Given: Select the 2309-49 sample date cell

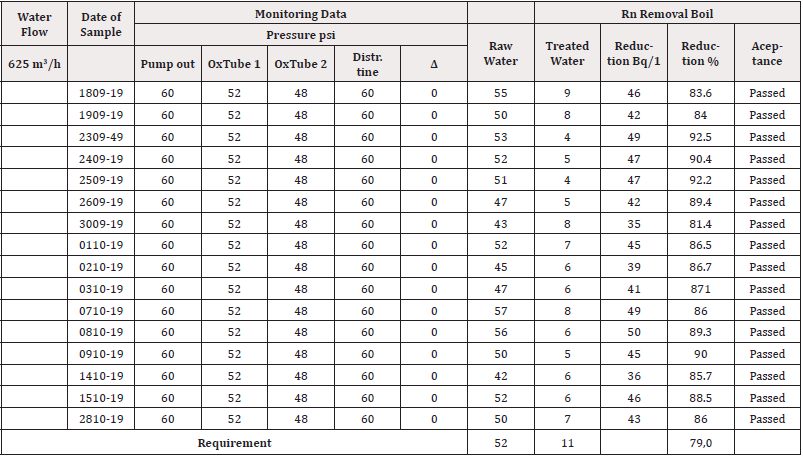Looking at the screenshot, I should [x=101, y=137].
